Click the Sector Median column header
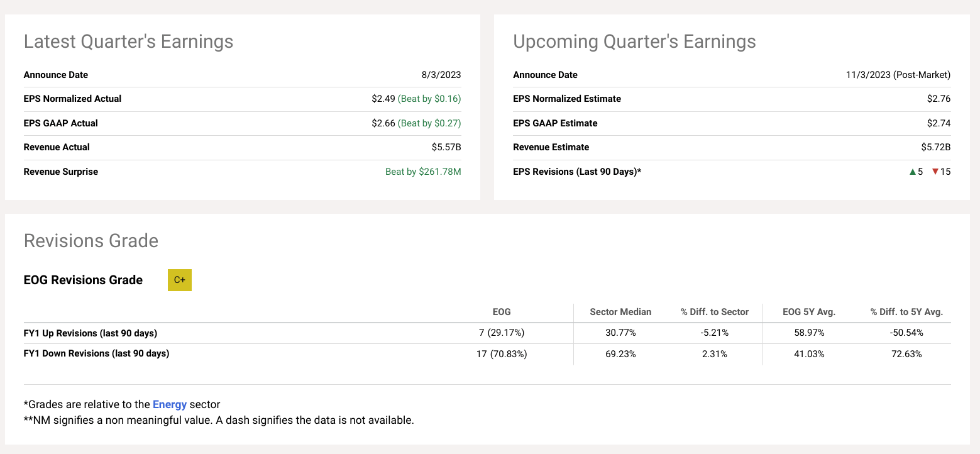980x454 pixels. (620, 312)
